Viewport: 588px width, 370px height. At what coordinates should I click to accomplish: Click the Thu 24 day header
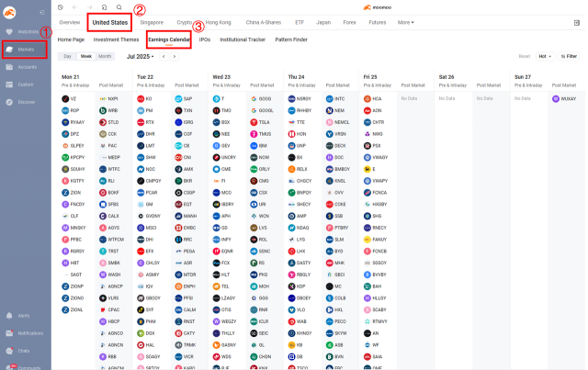coord(296,77)
